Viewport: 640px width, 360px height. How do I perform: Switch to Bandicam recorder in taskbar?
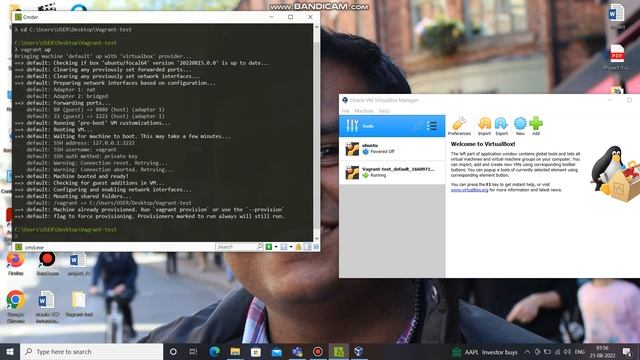point(318,351)
